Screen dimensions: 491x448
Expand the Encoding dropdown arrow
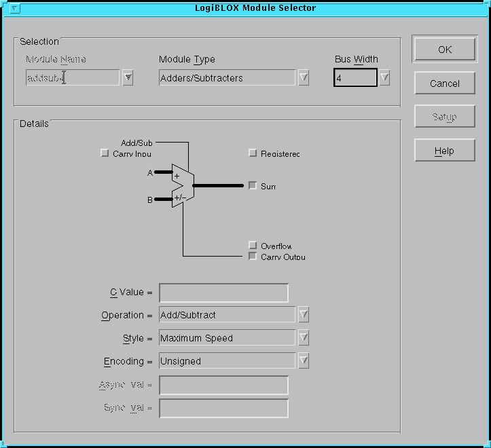point(304,361)
